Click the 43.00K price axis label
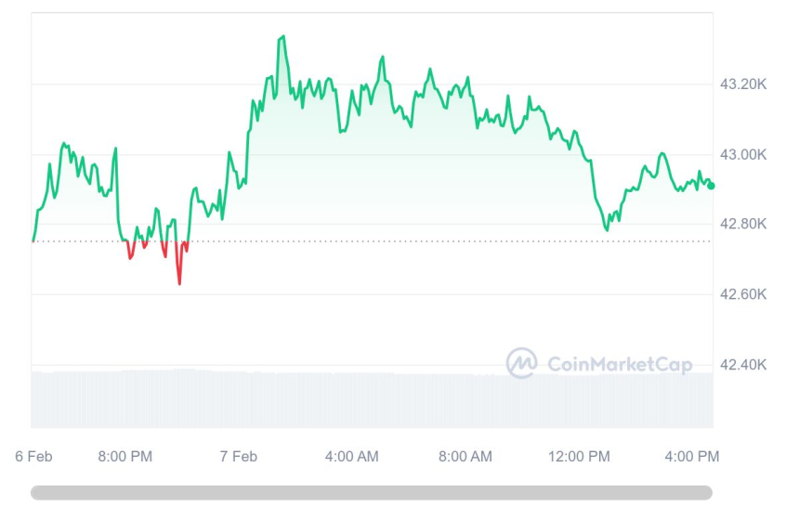 point(743,154)
